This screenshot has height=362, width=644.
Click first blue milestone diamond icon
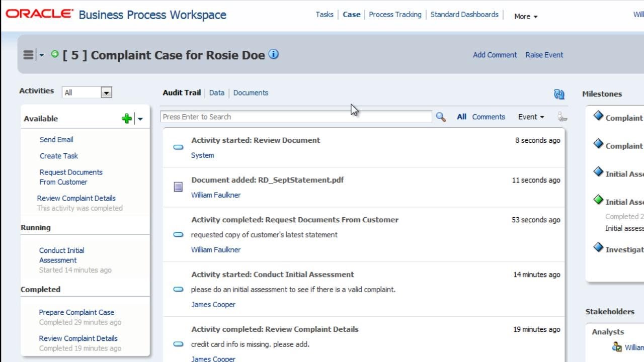pos(598,116)
